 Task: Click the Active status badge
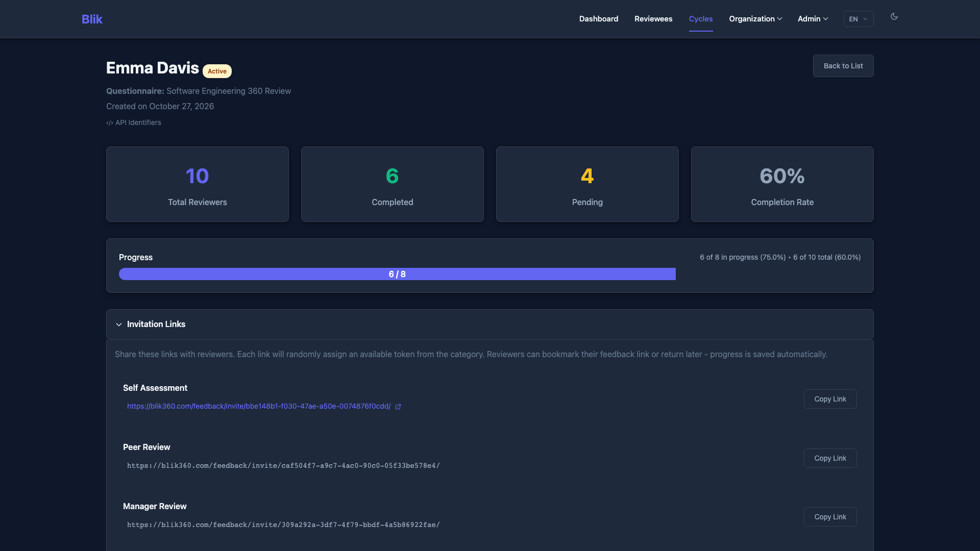coord(217,71)
